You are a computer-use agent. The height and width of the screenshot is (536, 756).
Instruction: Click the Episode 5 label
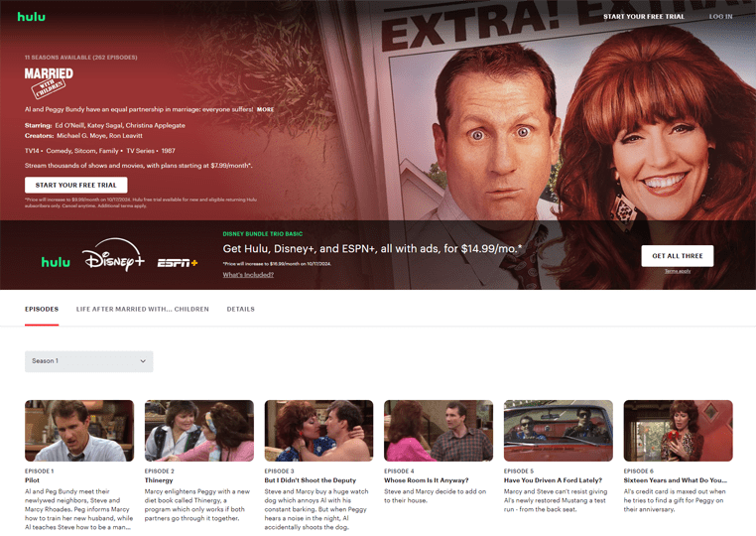(518, 470)
